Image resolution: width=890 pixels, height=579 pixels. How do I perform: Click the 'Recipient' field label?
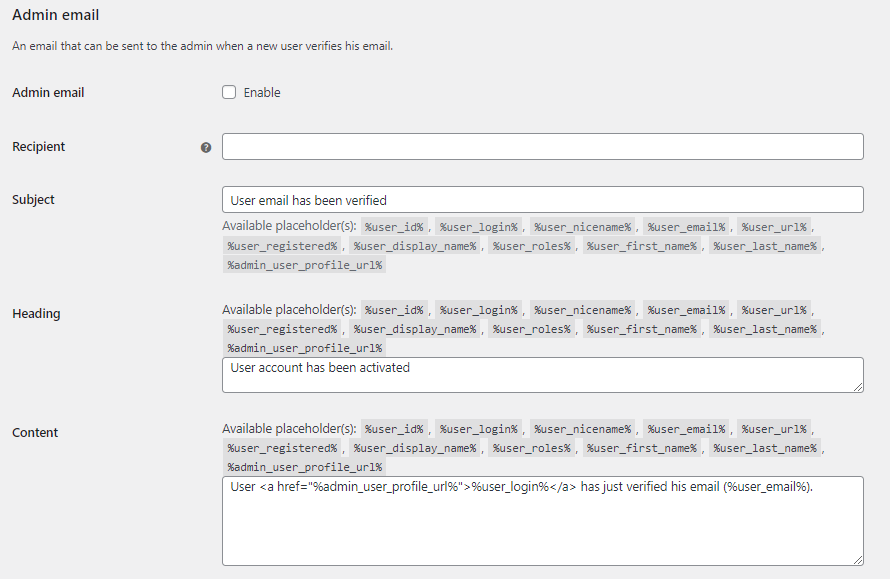click(39, 146)
